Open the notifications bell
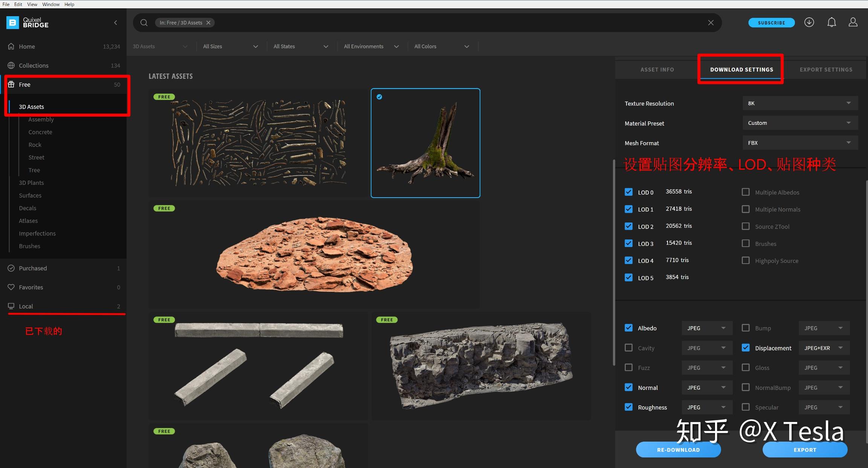This screenshot has width=868, height=468. [831, 23]
